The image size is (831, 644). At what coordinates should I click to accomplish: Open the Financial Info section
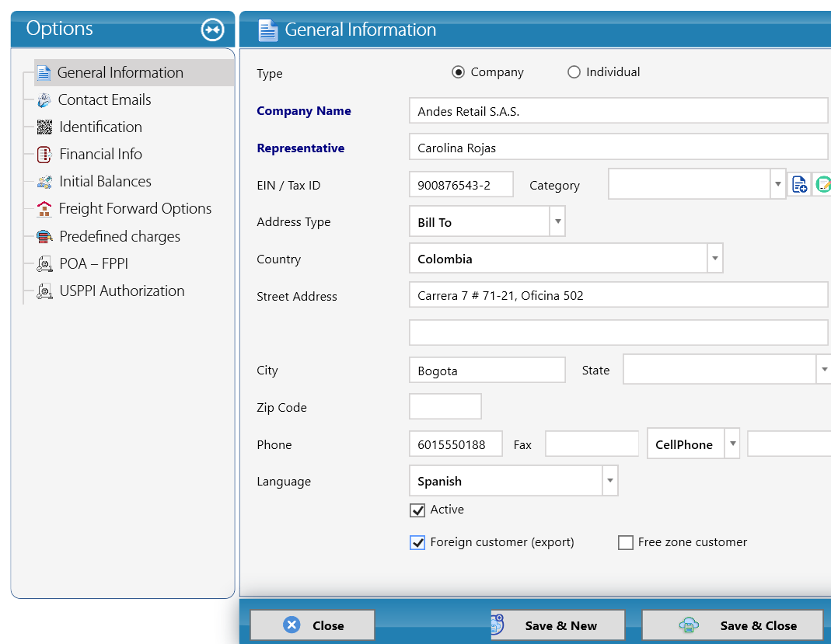pyautogui.click(x=101, y=155)
